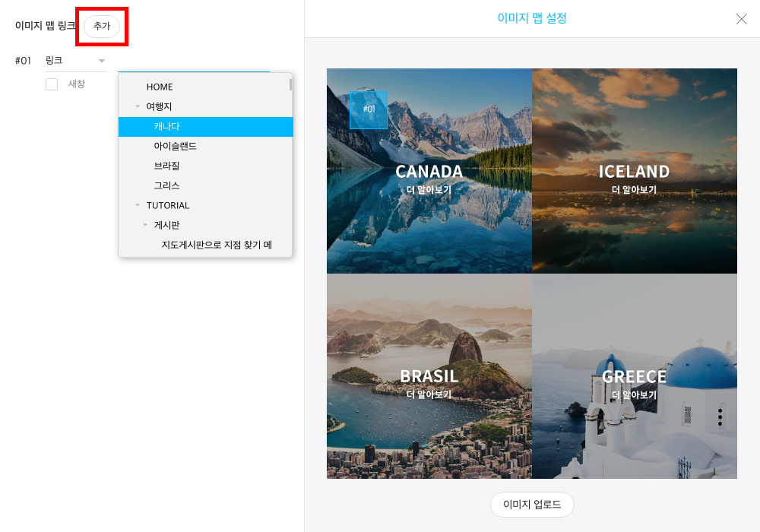Image resolution: width=760 pixels, height=532 pixels.
Task: Click the BRASIL photo tile
Action: 429,376
